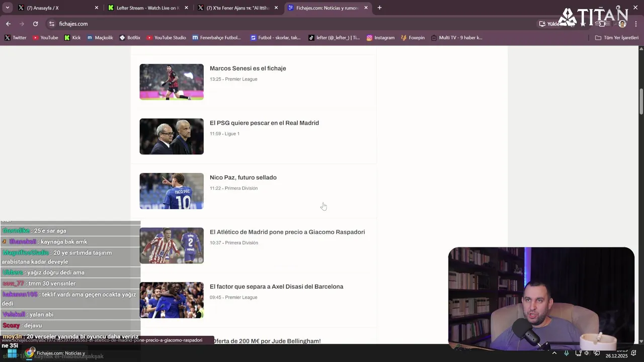Click the '11:22 - Primera División' label
The image size is (644, 362).
[x=233, y=188]
